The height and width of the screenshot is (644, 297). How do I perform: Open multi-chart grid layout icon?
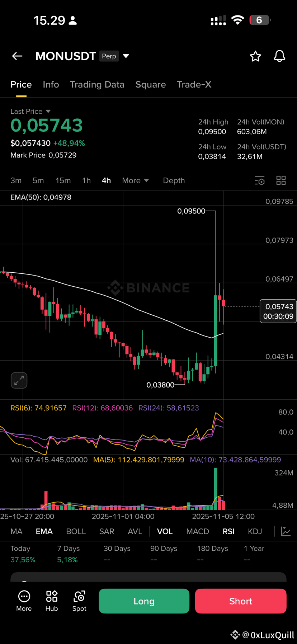[281, 180]
